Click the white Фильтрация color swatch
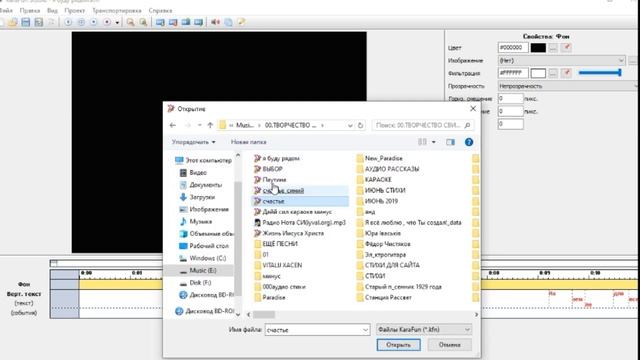Image resolution: width=640 pixels, height=360 pixels. pyautogui.click(x=538, y=73)
